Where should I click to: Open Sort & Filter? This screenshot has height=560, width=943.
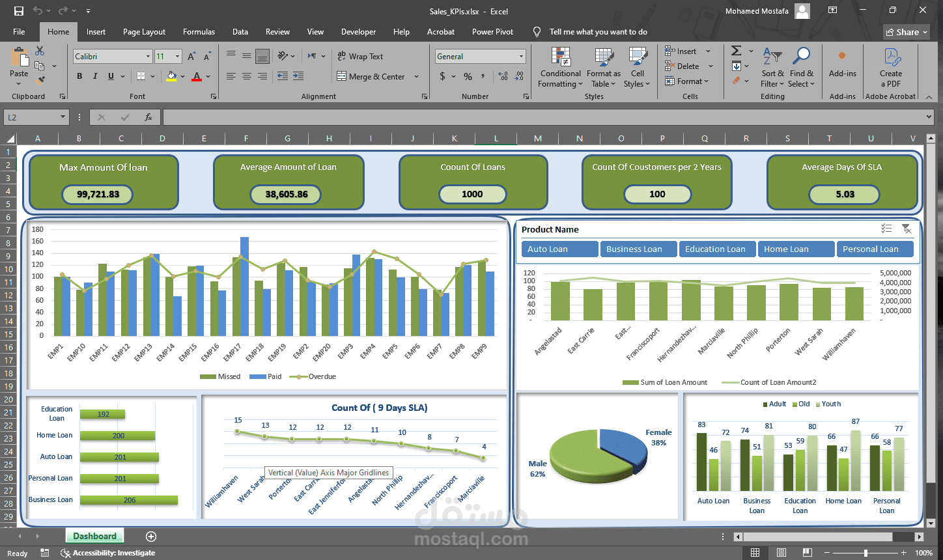coord(772,68)
